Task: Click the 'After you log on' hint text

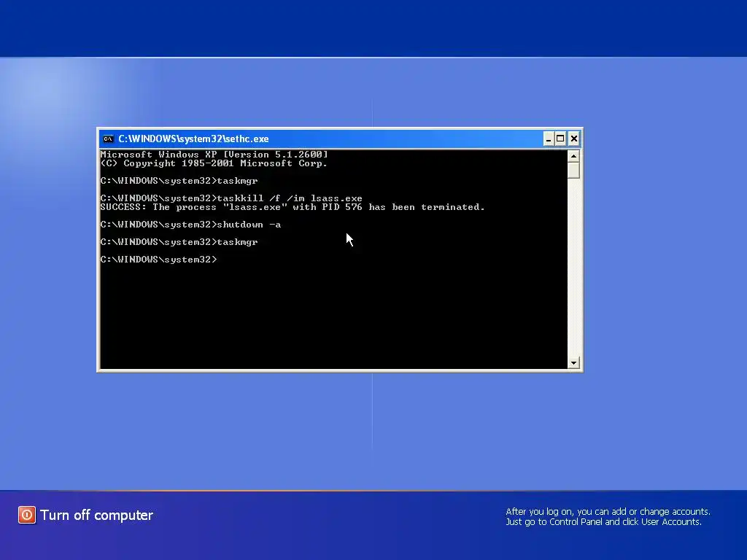Action: click(608, 517)
